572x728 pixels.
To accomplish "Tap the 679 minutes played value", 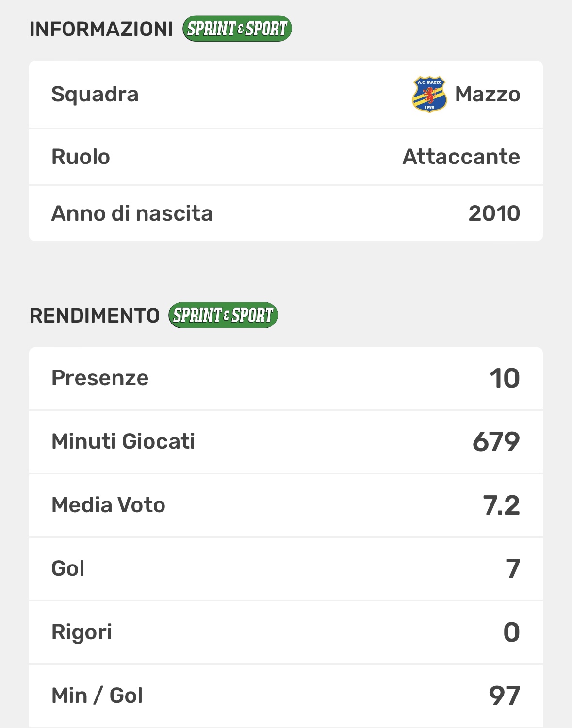I will [496, 441].
